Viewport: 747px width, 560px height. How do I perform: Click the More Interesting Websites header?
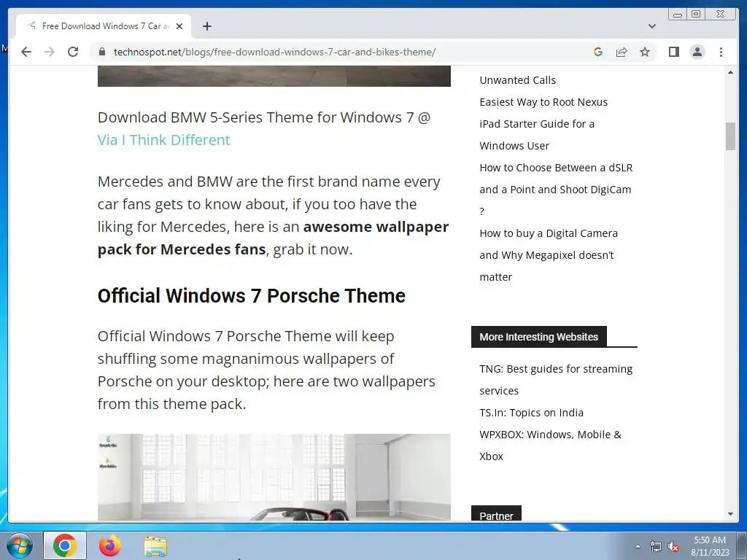539,337
